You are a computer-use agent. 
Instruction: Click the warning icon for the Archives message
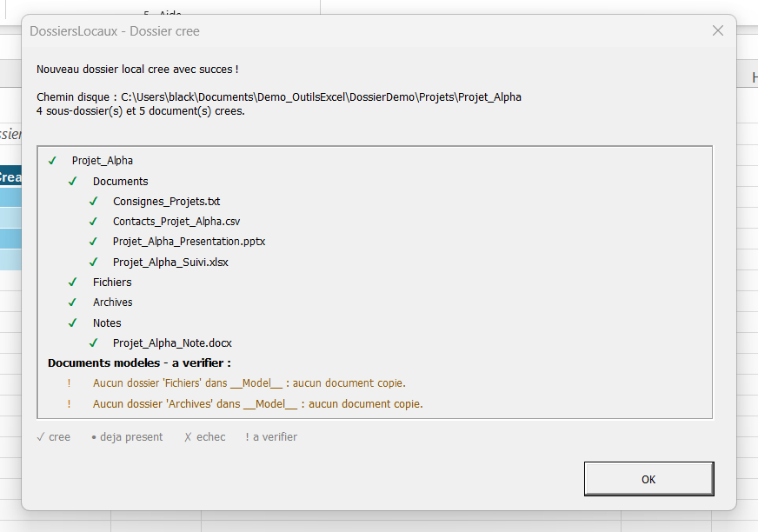(70, 404)
